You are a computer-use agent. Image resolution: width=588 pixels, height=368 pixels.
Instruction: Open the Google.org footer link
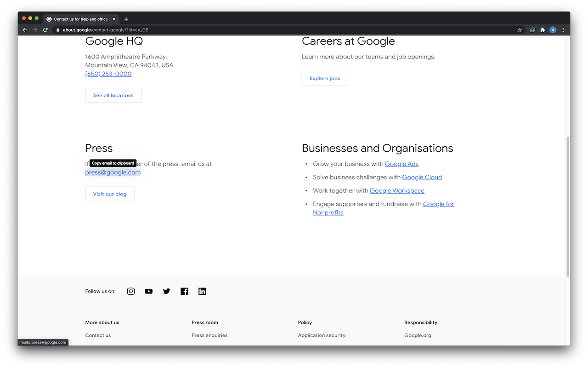pyautogui.click(x=418, y=335)
